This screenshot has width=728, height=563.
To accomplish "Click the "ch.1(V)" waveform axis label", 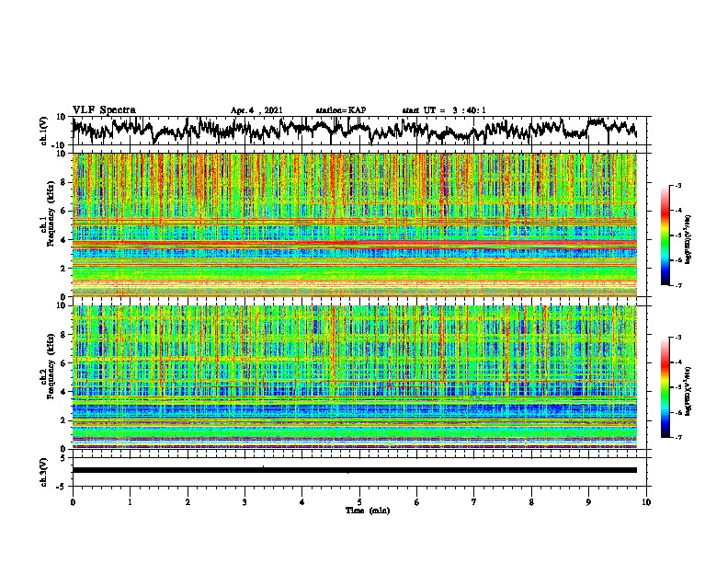I will 44,131.
